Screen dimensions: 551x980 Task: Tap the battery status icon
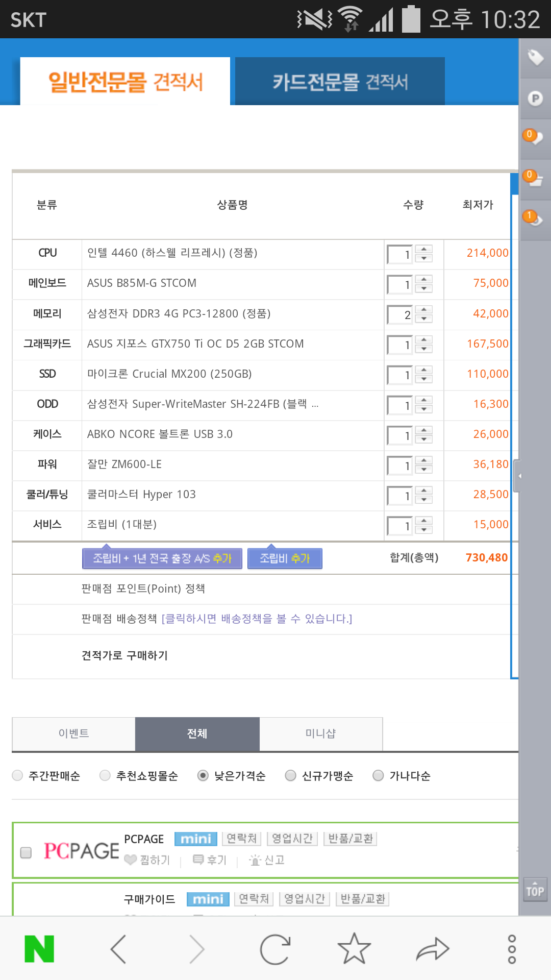(x=411, y=19)
